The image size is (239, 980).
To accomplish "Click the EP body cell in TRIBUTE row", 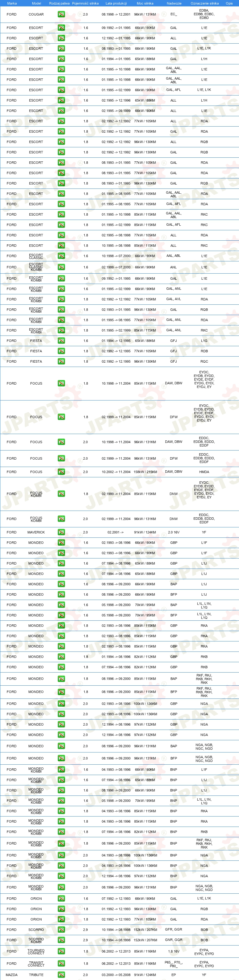I will pyautogui.click(x=173, y=975).
